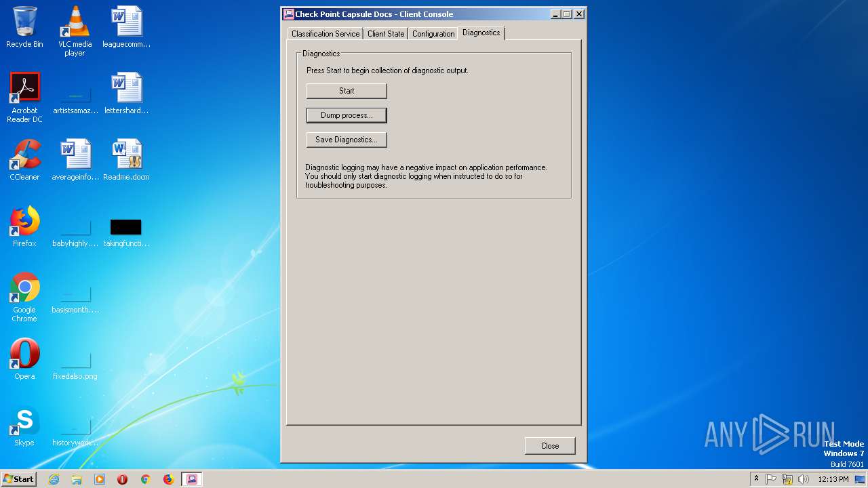Launch VLC media player shortcut

[75, 30]
